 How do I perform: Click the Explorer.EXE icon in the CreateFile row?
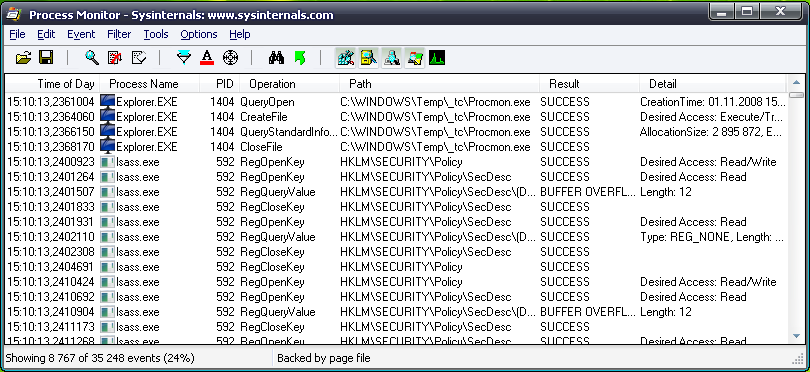(107, 117)
